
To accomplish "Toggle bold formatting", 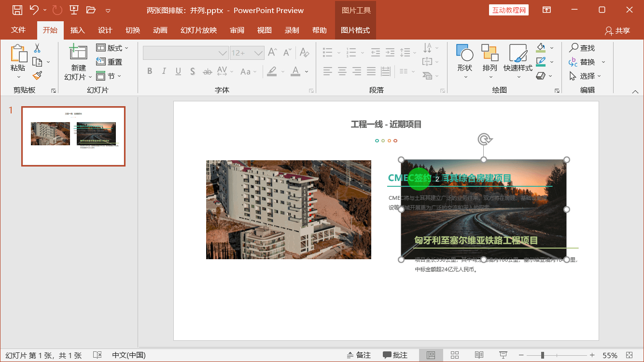I will pos(150,71).
